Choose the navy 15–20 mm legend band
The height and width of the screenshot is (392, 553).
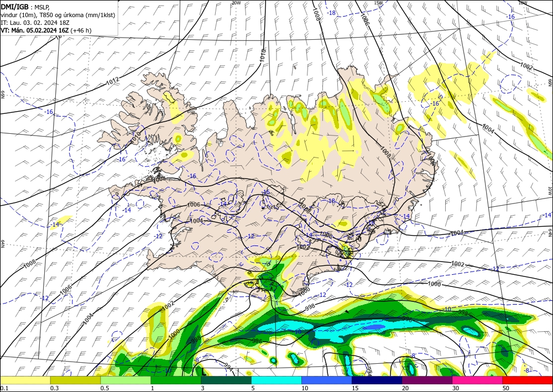(x=377, y=380)
